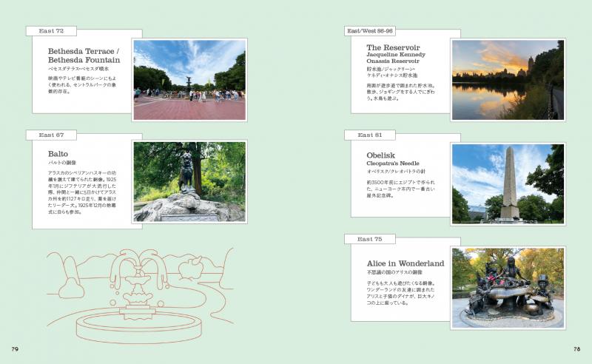The width and height of the screenshot is (592, 364).
Task: Click the Jacqueline Kennedy Onassis Reservoir subtitle
Action: coord(396,58)
